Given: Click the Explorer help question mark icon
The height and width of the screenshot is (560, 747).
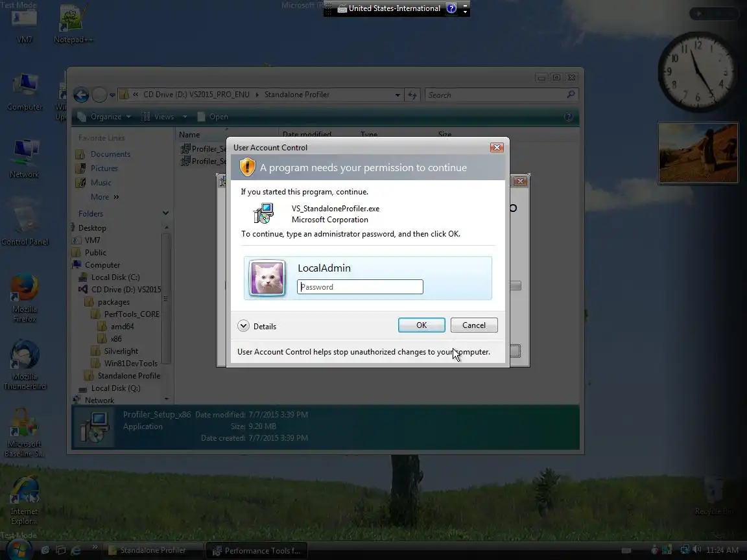Looking at the screenshot, I should 568,117.
